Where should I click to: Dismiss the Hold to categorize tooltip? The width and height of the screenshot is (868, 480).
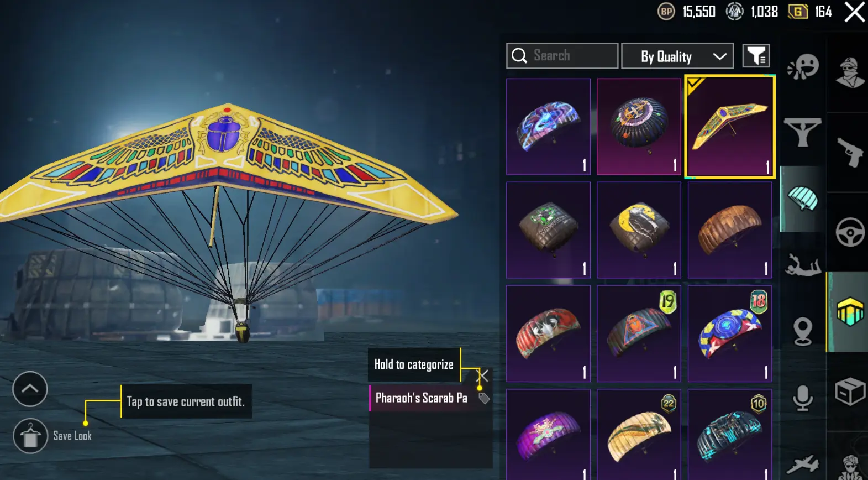coord(483,376)
